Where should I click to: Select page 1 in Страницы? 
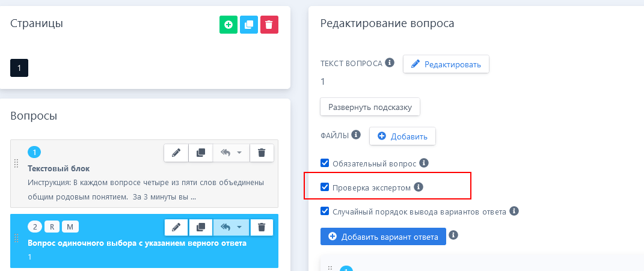[x=19, y=68]
